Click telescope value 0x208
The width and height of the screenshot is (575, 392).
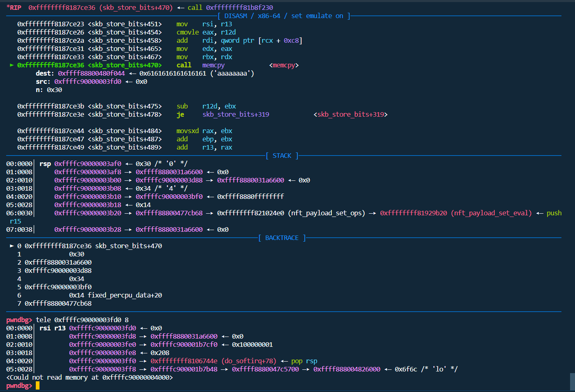coord(160,353)
